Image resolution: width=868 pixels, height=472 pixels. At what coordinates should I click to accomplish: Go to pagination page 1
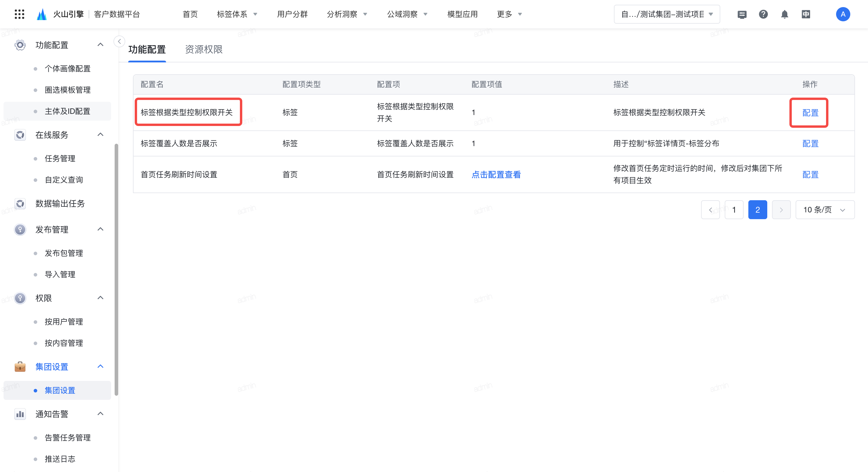pos(734,209)
